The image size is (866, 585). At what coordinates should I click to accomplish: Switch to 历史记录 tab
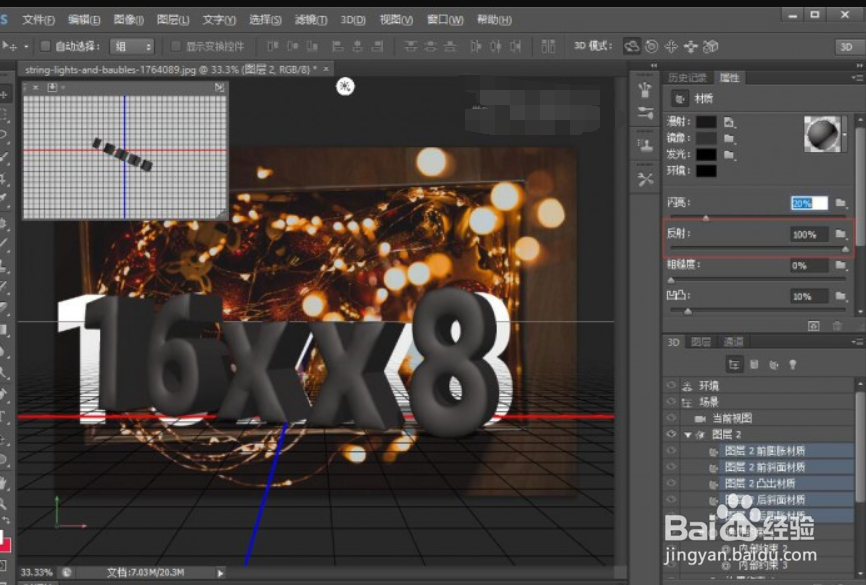pos(687,78)
